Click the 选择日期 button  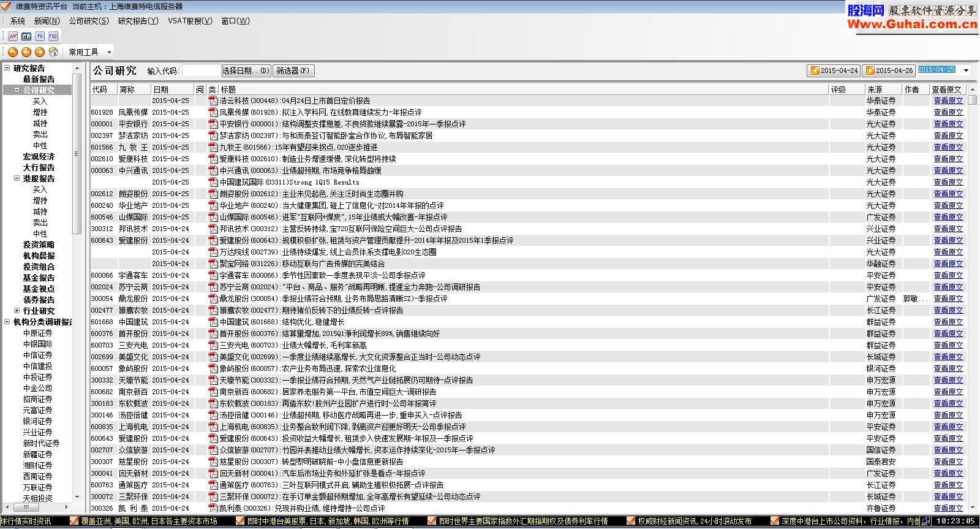click(x=246, y=70)
